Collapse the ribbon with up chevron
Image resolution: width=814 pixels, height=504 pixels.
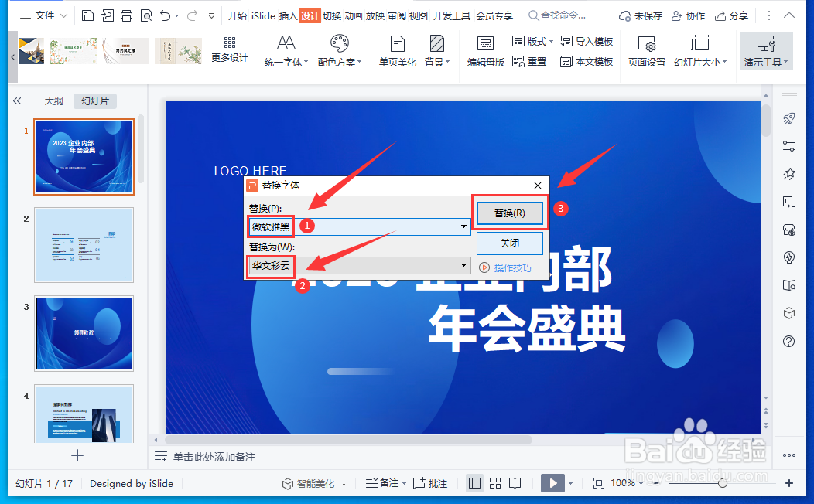[x=789, y=15]
